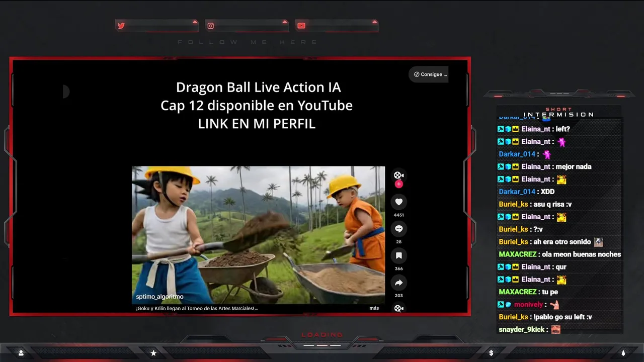Click the LOADING label at bottom
This screenshot has height=362, width=644.
click(322, 335)
